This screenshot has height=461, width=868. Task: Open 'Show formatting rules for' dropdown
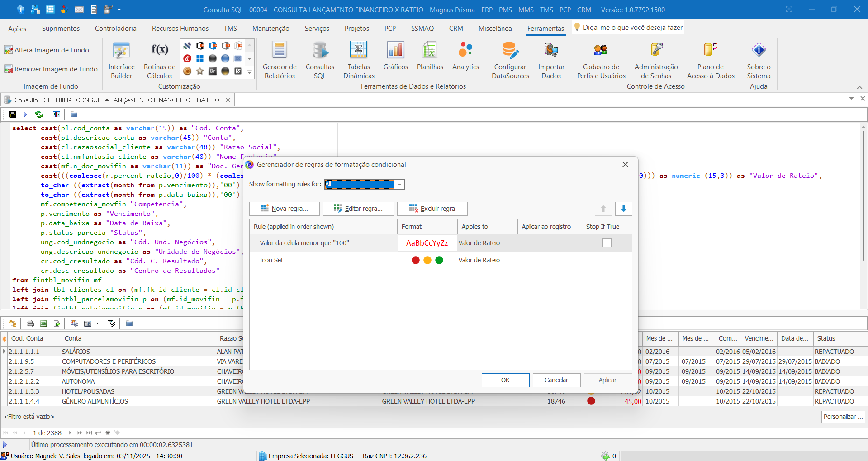tap(399, 185)
